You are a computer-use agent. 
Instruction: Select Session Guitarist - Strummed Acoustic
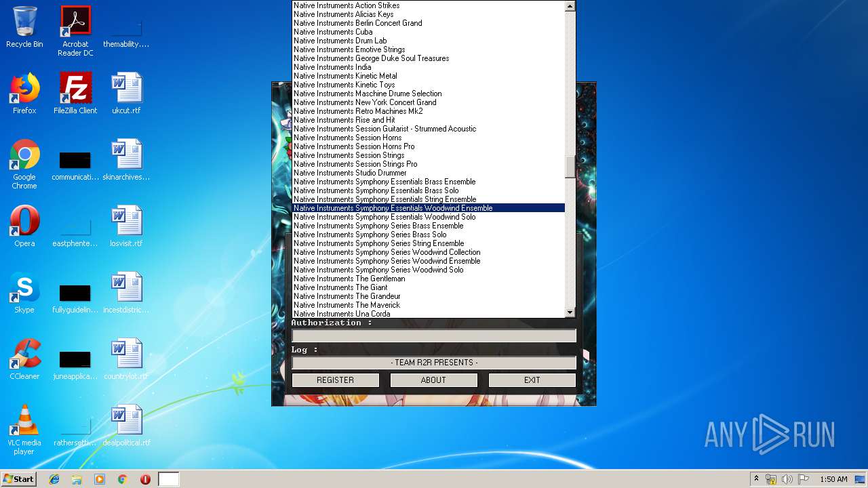(x=429, y=129)
